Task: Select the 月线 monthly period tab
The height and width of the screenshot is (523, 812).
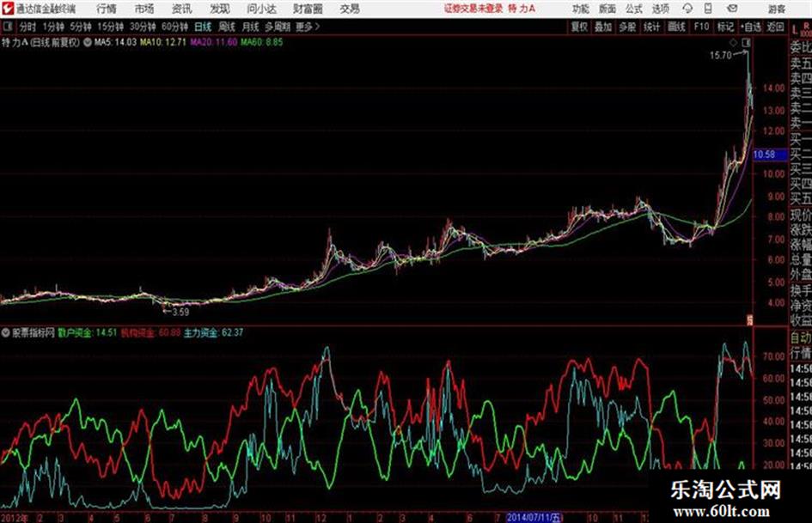Action: pos(251,27)
